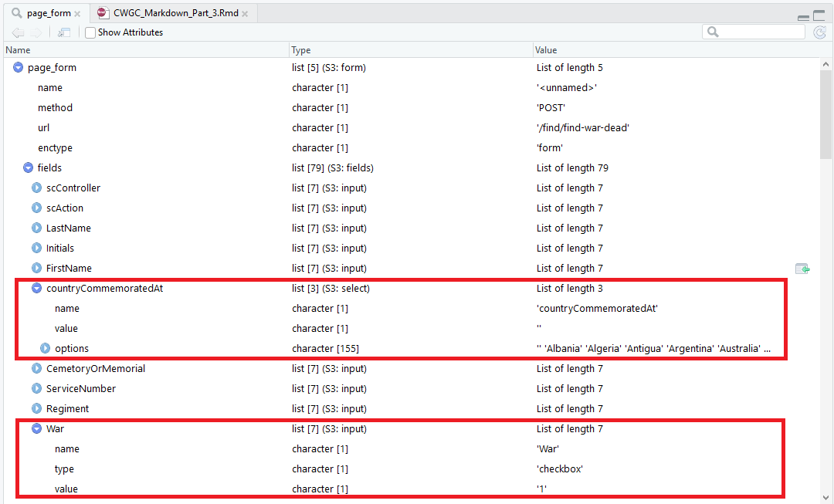Expand the scController entry
This screenshot has width=834, height=504.
[36, 188]
